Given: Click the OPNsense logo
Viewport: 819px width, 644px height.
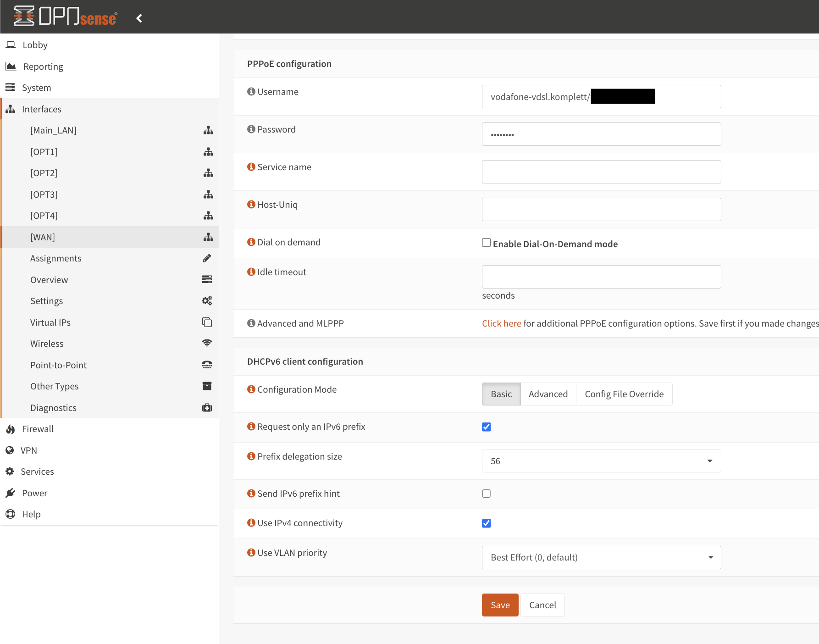Looking at the screenshot, I should pos(65,17).
